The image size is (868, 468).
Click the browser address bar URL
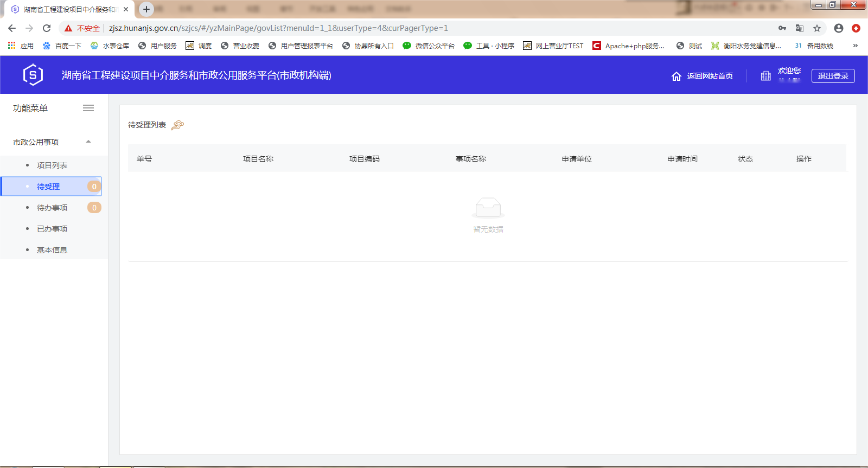278,28
